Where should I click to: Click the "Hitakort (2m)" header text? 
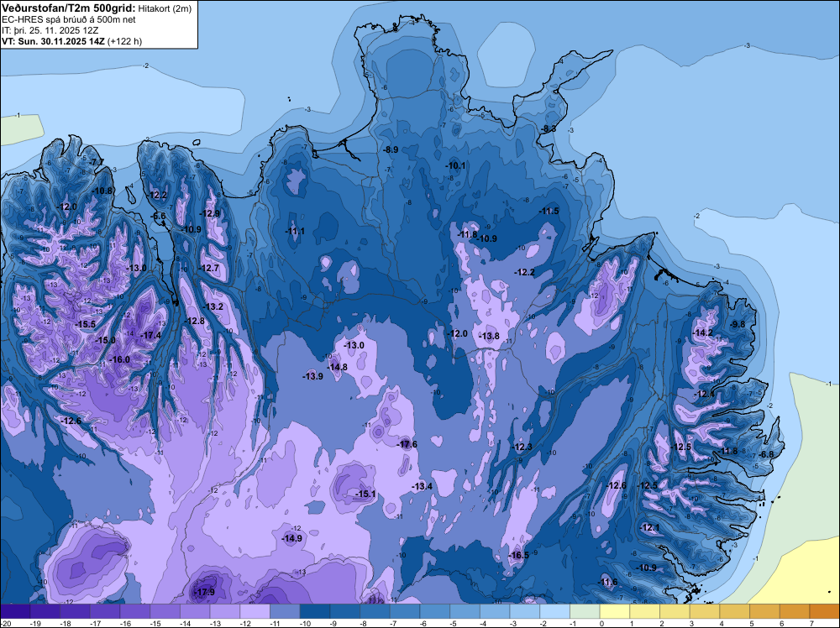click(x=165, y=8)
